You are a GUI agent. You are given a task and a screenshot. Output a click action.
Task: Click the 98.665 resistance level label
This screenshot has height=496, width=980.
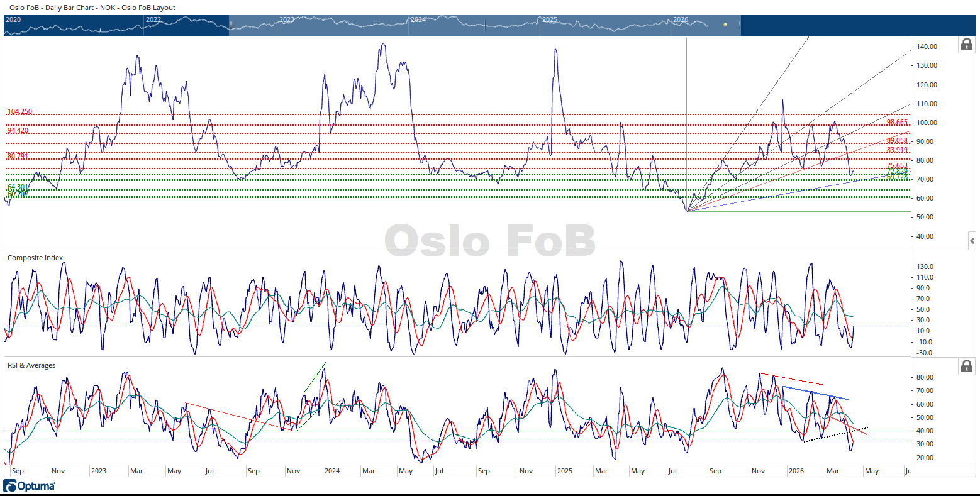point(897,122)
